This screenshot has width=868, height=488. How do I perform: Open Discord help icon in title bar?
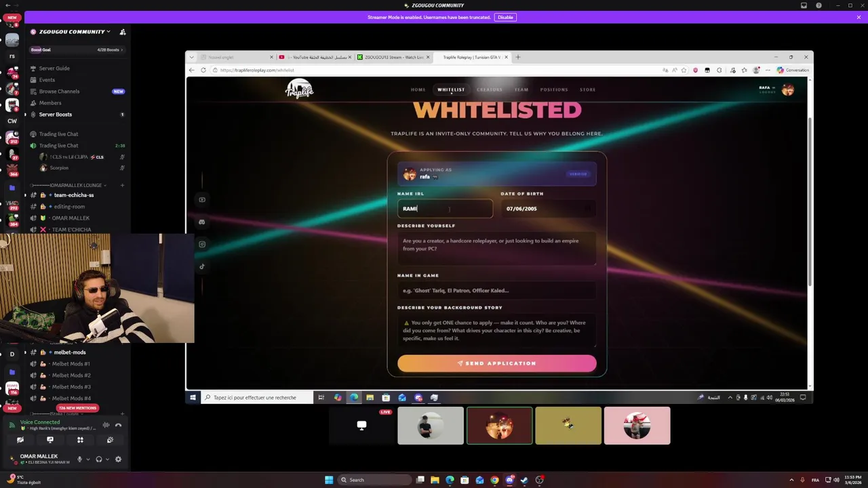[818, 5]
